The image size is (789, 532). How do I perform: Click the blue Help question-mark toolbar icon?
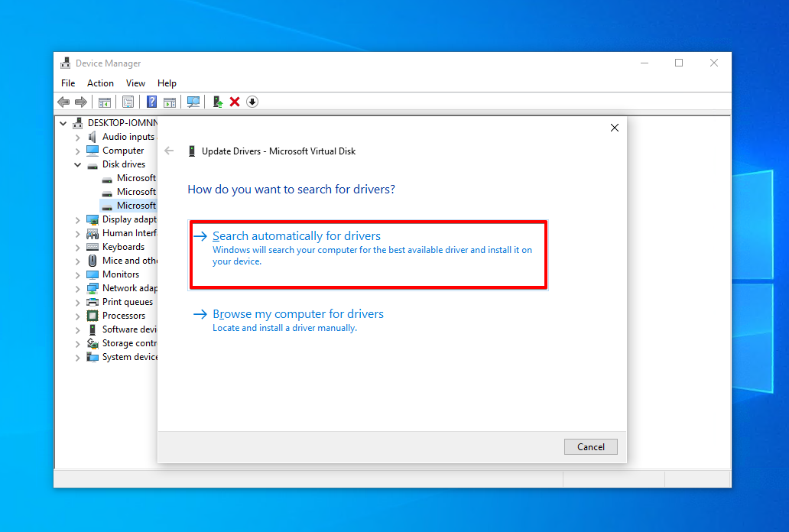pos(151,102)
